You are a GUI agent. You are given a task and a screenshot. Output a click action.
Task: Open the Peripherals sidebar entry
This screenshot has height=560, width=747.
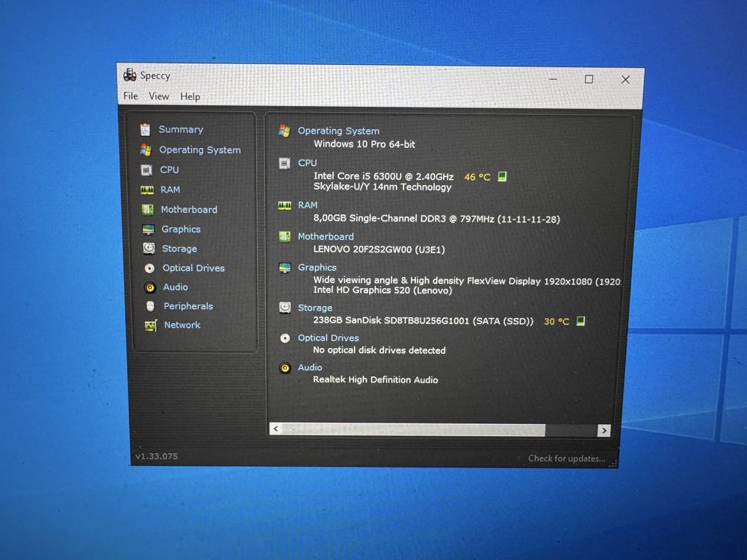point(188,306)
